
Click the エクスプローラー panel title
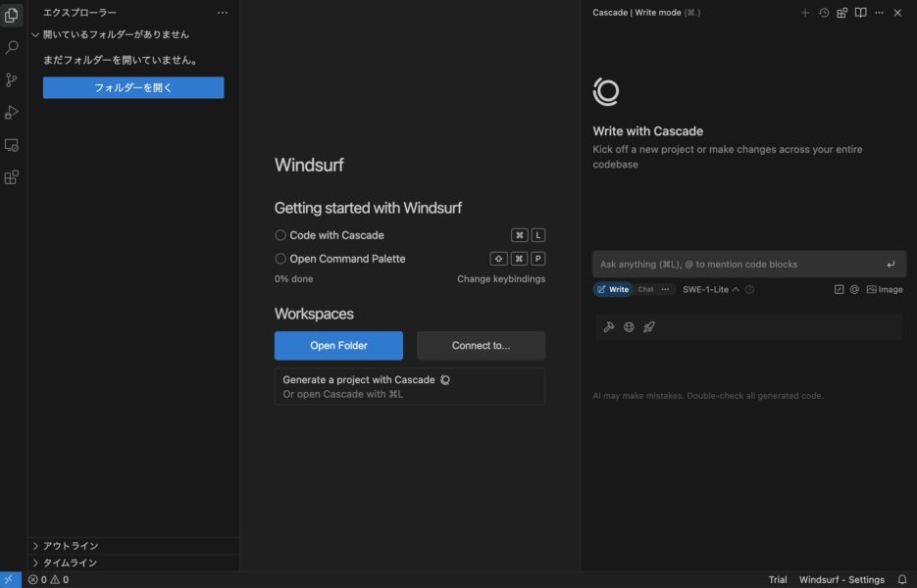click(79, 13)
